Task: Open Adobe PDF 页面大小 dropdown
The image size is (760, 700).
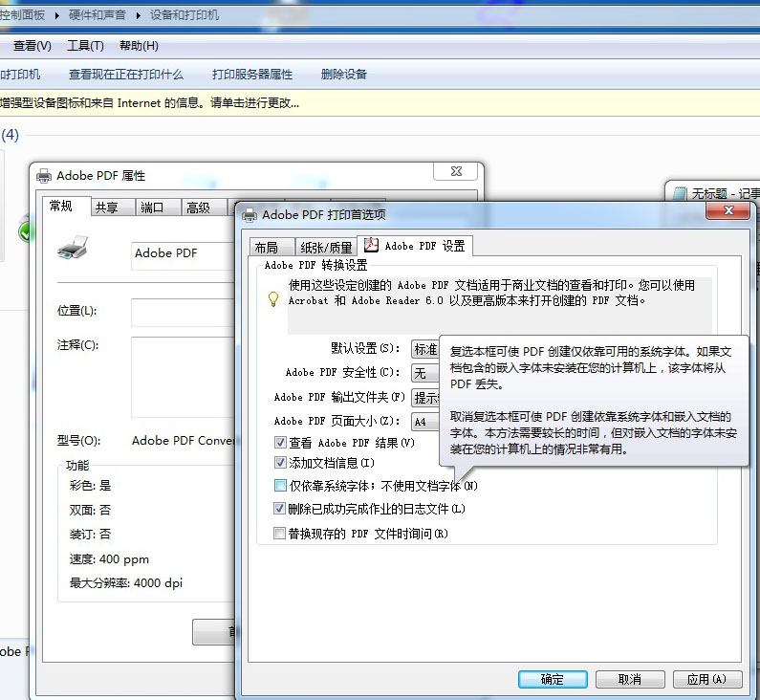Action: [x=425, y=422]
